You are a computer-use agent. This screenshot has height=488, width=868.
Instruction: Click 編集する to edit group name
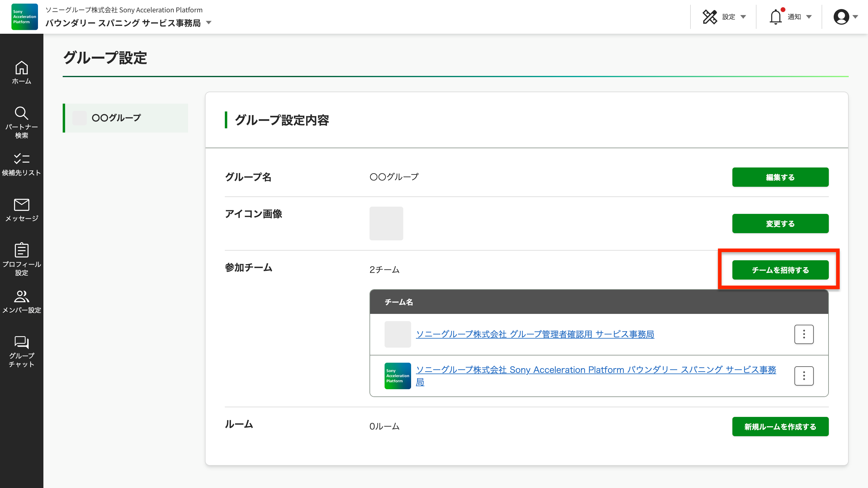click(x=780, y=177)
